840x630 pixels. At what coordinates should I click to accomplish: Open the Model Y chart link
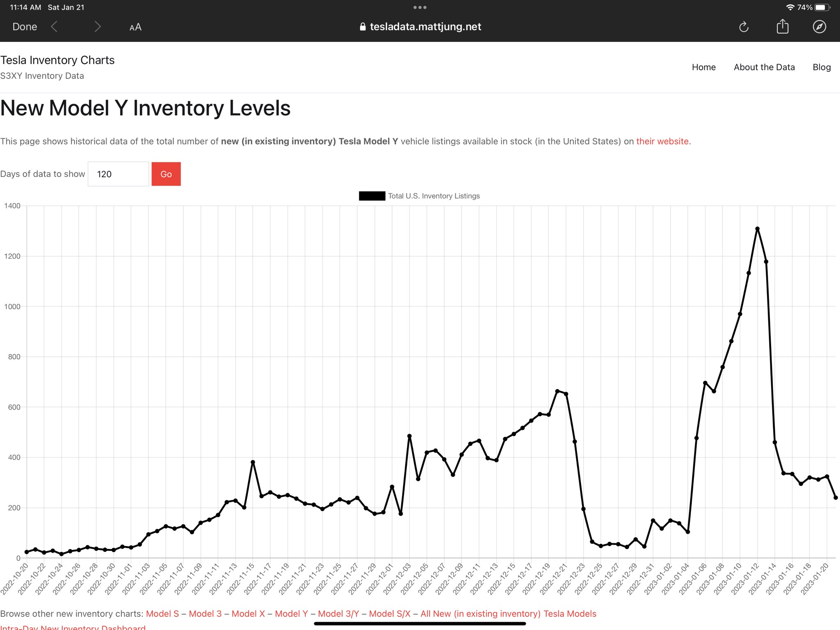tap(291, 614)
